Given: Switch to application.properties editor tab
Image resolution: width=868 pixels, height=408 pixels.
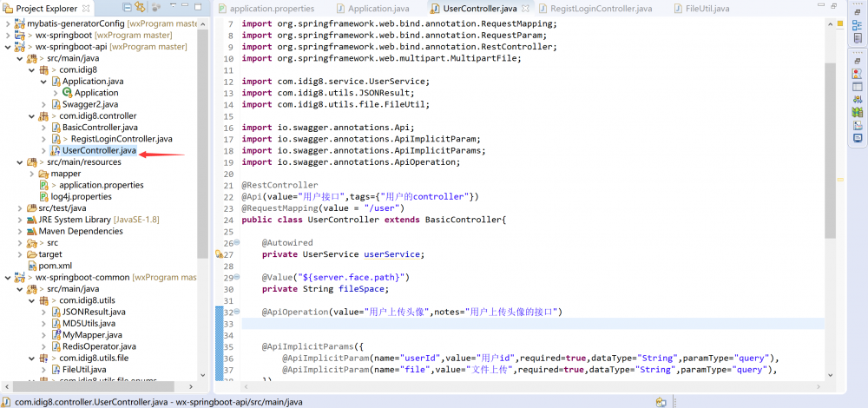Looking at the screenshot, I should (x=266, y=9).
